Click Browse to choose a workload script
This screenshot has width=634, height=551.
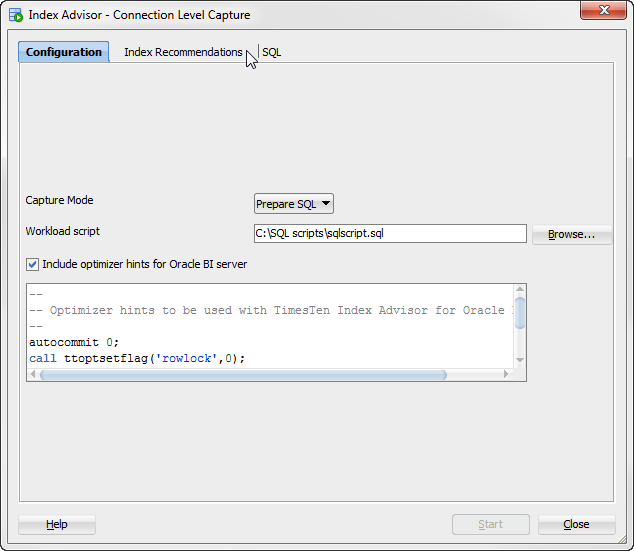tap(572, 234)
